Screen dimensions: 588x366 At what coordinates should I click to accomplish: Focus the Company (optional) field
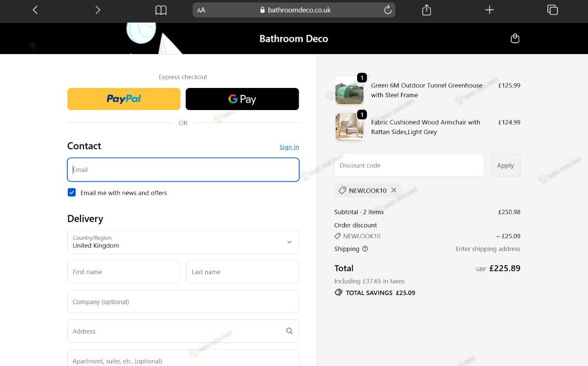tap(183, 302)
